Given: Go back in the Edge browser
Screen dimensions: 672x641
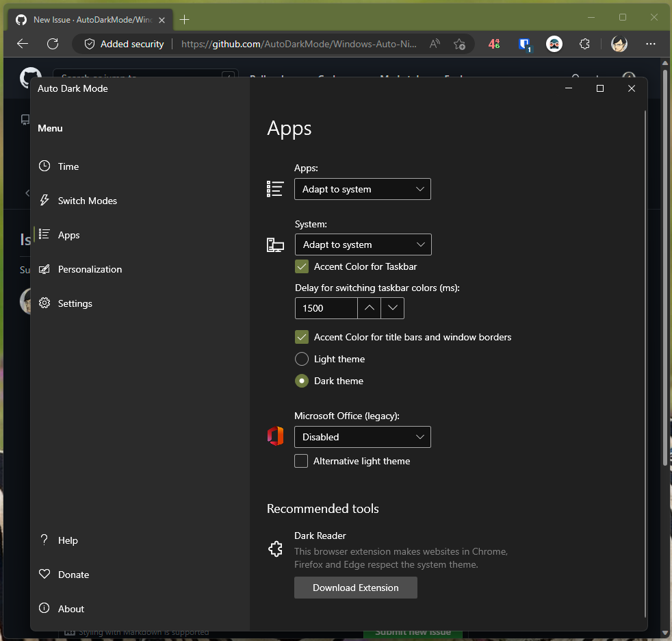Looking at the screenshot, I should point(23,44).
